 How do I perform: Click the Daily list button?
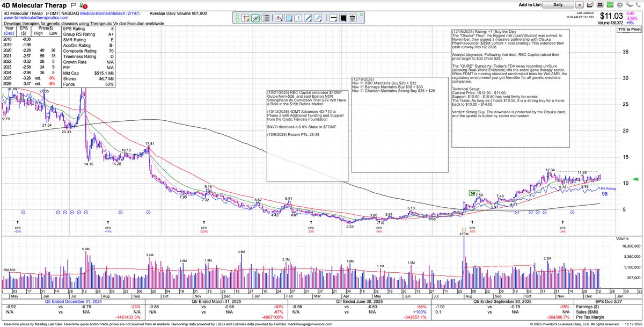pyautogui.click(x=558, y=5)
